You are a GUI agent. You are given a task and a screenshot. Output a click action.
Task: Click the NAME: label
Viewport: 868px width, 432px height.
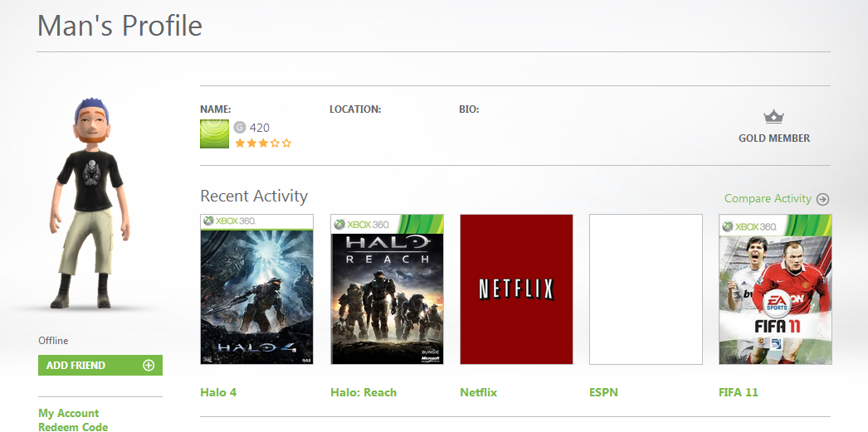click(215, 109)
